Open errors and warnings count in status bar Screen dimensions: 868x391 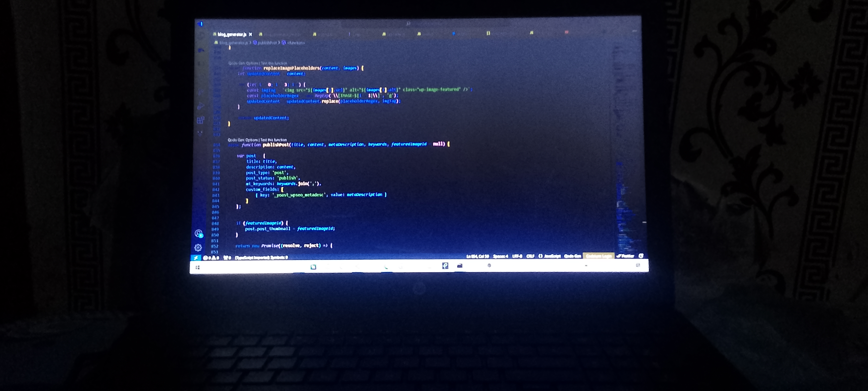[x=211, y=258]
